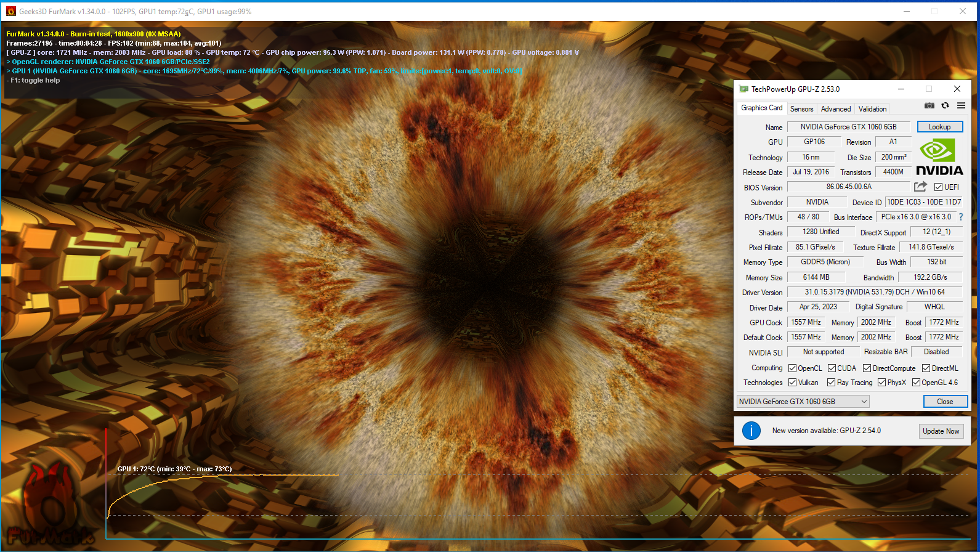Click the Bus Interface question mark icon
The image size is (980, 552).
click(x=960, y=217)
